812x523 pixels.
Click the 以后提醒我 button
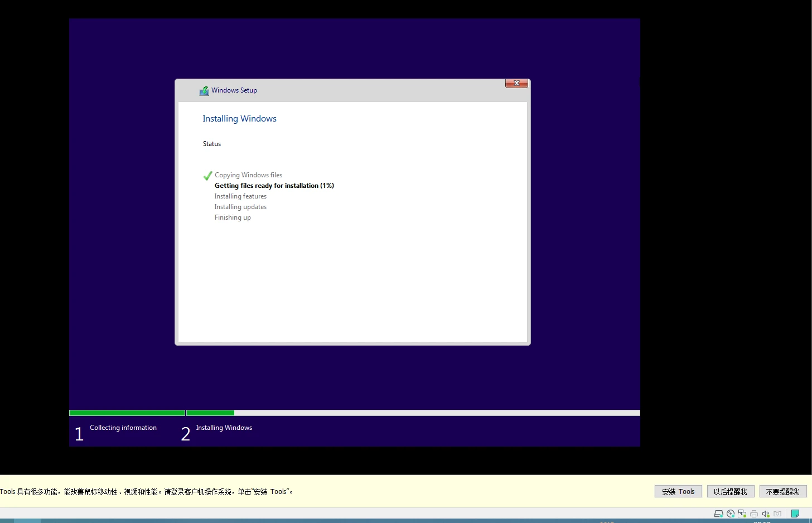coord(731,491)
